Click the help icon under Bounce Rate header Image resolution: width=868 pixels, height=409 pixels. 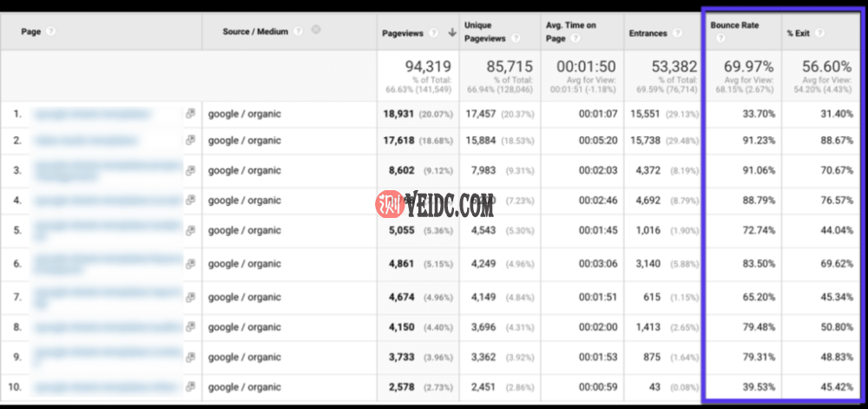coord(720,38)
